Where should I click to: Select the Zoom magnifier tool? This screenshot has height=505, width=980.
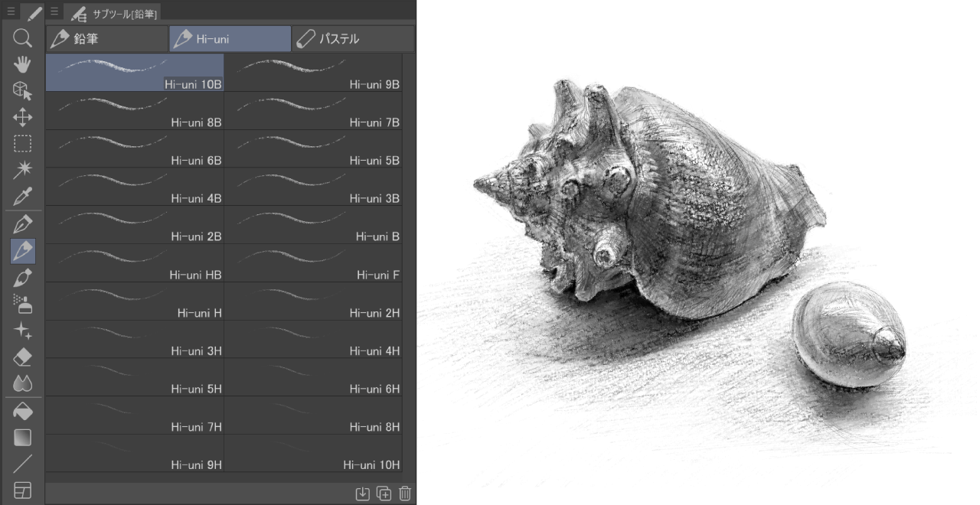click(22, 38)
